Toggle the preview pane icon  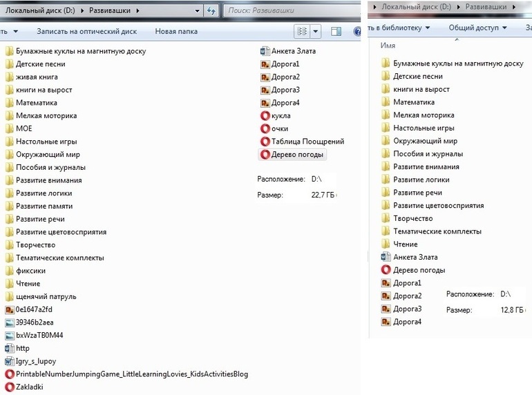336,32
